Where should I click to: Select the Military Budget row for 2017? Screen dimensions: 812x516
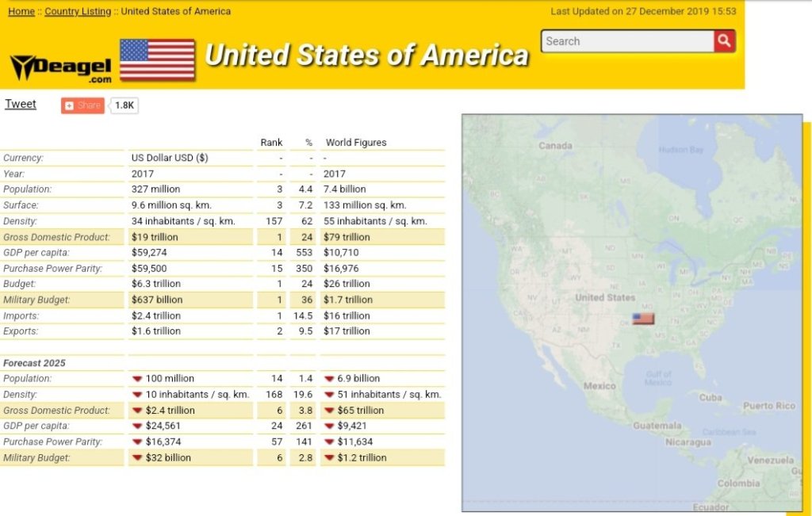click(37, 300)
